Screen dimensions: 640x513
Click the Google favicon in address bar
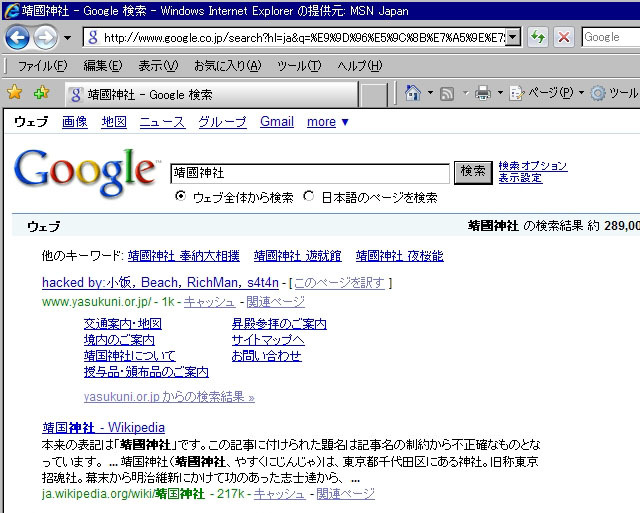(93, 38)
